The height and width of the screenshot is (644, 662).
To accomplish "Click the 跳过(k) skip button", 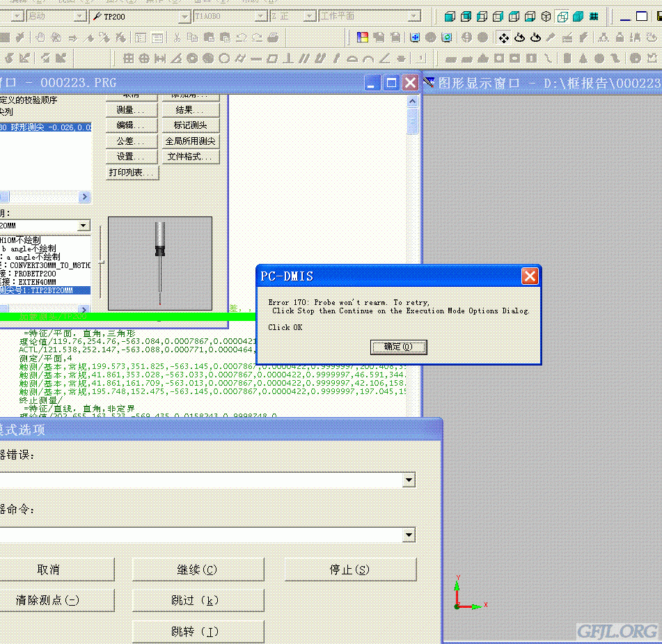I will point(198,600).
